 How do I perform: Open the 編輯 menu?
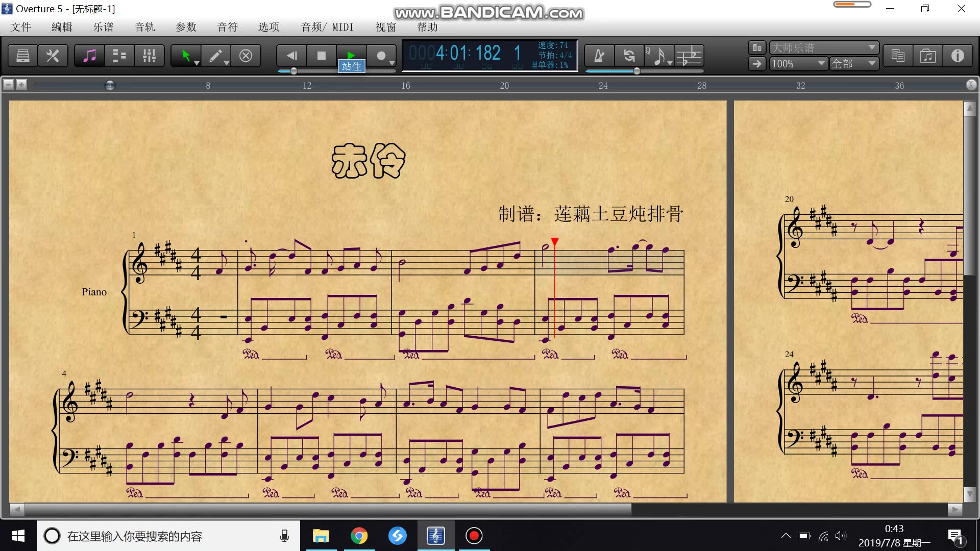(62, 27)
